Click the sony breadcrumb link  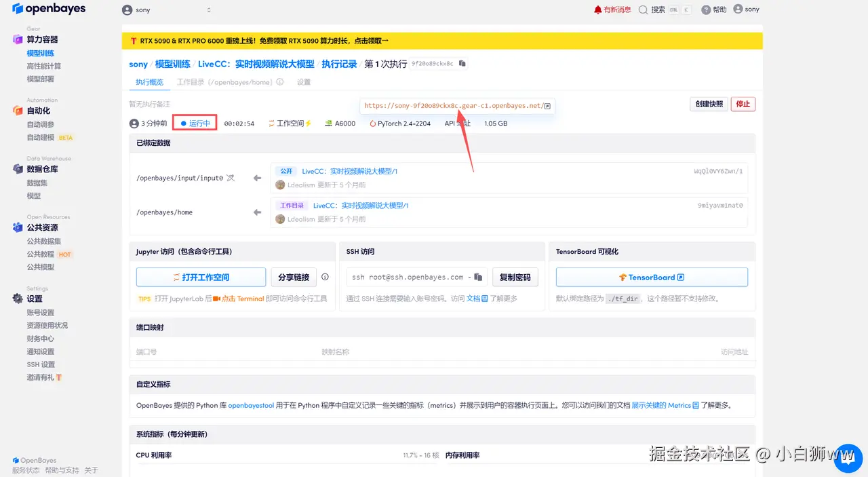click(138, 64)
